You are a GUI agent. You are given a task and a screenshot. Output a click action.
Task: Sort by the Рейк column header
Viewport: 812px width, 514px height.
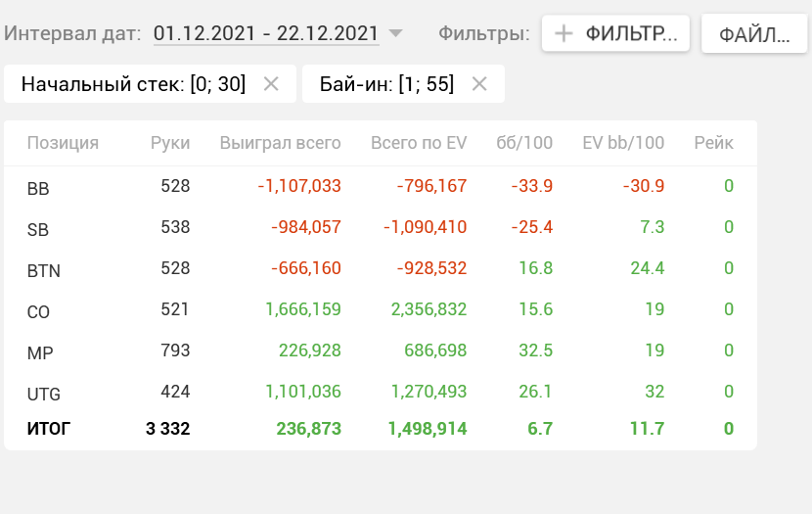pos(713,143)
